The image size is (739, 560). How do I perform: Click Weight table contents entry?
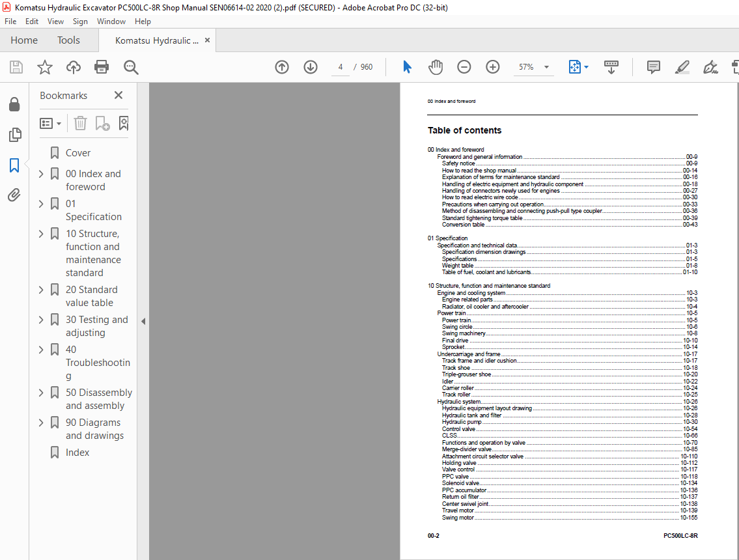tap(569, 266)
